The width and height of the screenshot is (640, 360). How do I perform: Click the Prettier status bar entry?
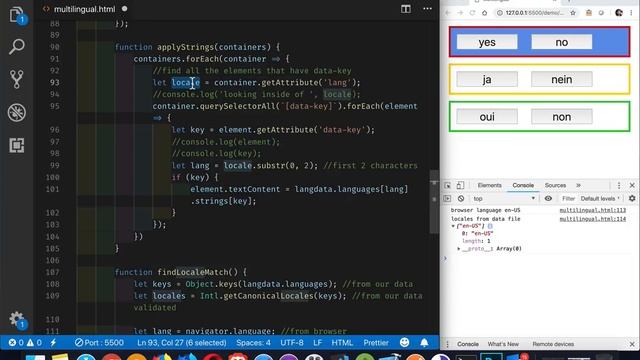[376, 343]
